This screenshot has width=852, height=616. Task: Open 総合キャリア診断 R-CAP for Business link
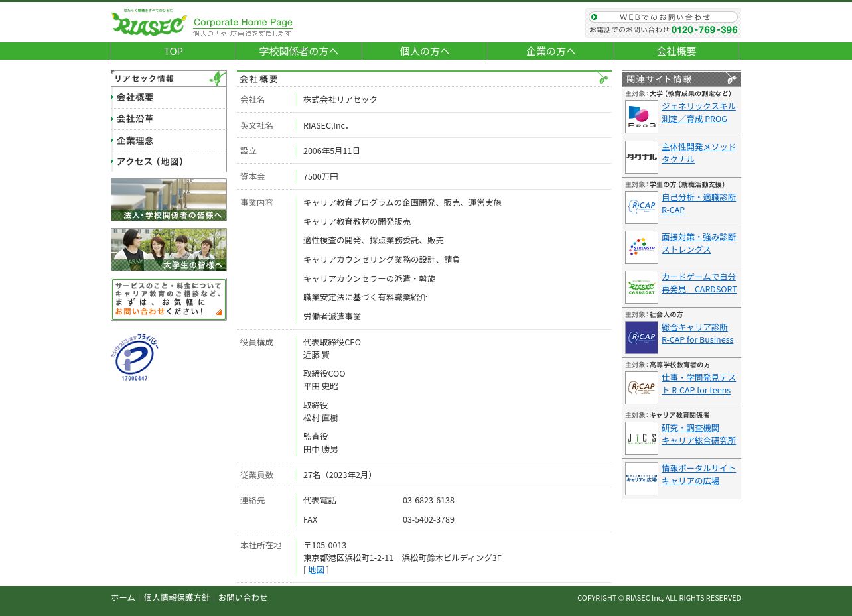[697, 334]
